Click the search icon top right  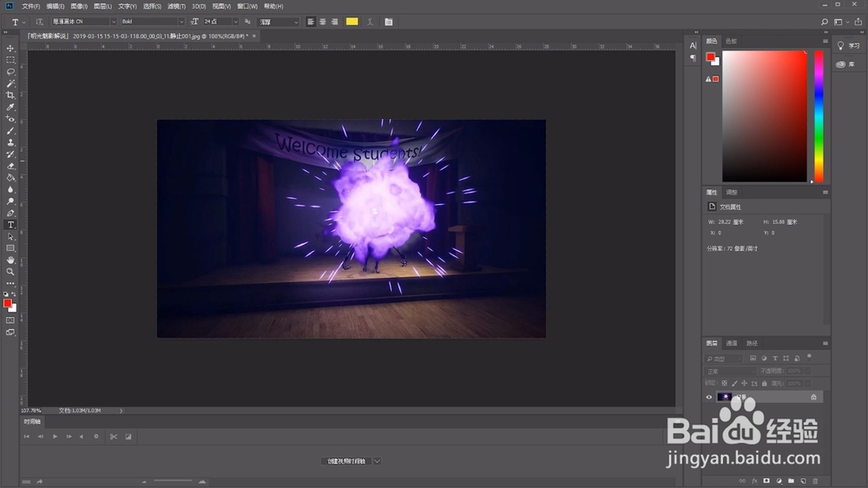[x=825, y=22]
